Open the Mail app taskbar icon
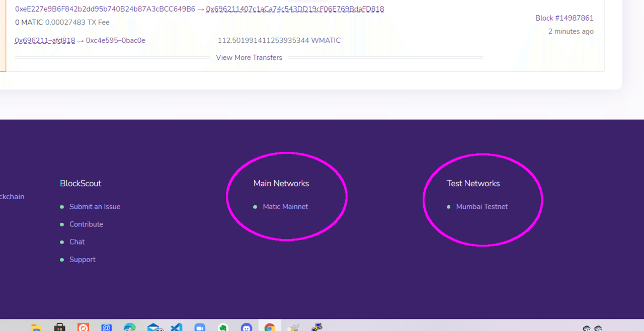 click(154, 327)
